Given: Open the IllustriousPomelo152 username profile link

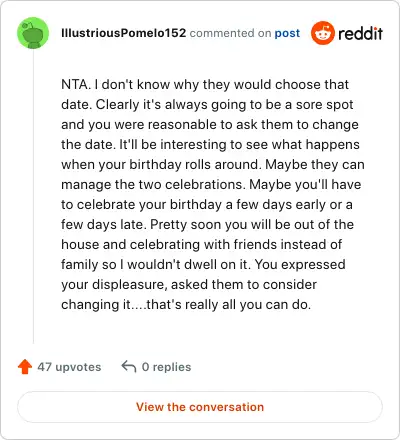Looking at the screenshot, I should point(123,33).
